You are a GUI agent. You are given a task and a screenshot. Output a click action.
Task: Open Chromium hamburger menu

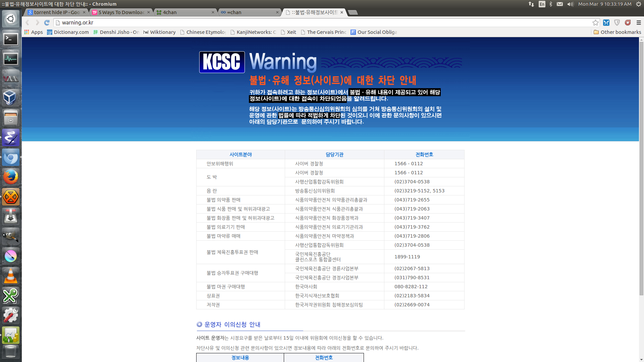coord(639,22)
